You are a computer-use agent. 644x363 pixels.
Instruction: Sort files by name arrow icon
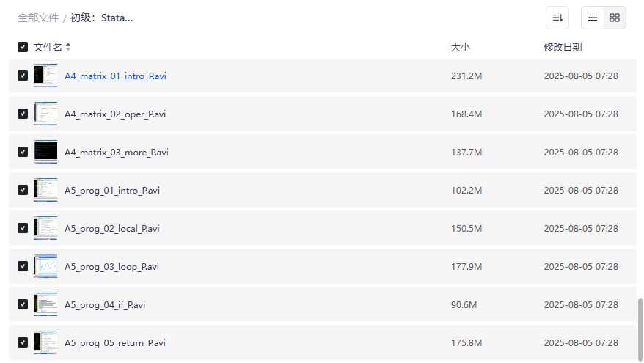pos(68,47)
